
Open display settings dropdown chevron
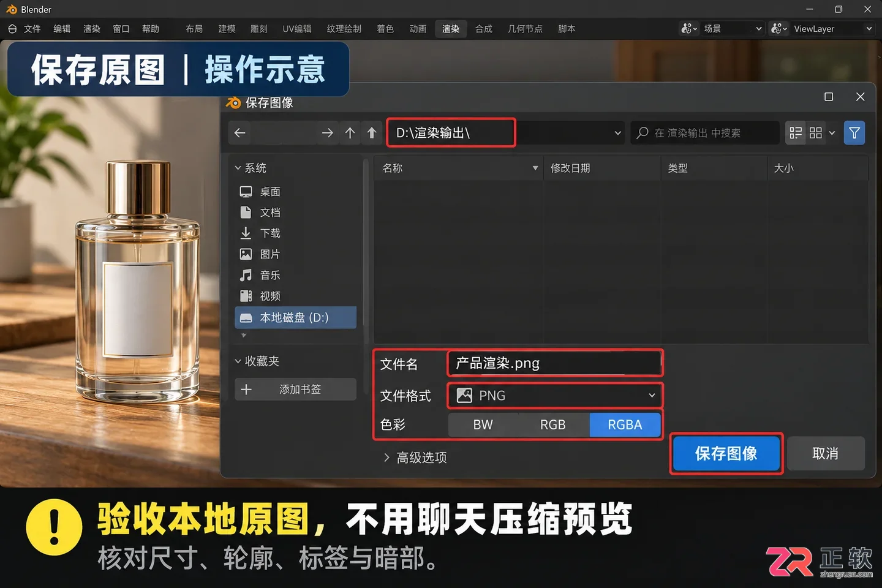pos(832,133)
